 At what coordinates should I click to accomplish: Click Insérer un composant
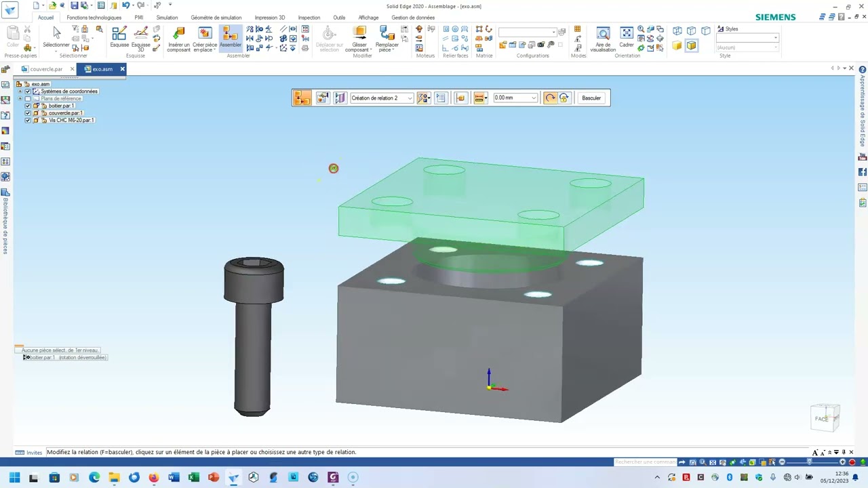point(179,39)
